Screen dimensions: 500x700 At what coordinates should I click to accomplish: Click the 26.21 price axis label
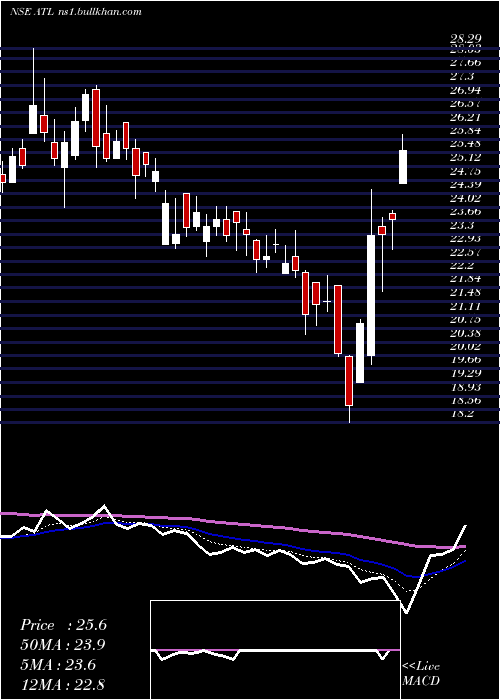(466, 117)
